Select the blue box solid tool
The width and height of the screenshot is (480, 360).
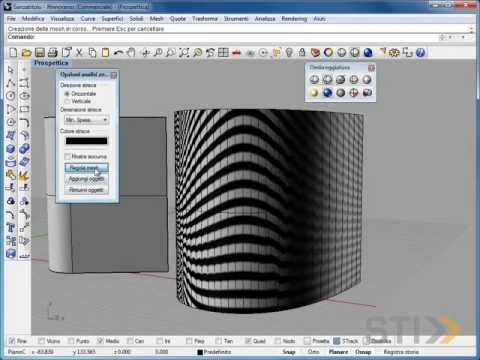pyautogui.click(x=11, y=149)
